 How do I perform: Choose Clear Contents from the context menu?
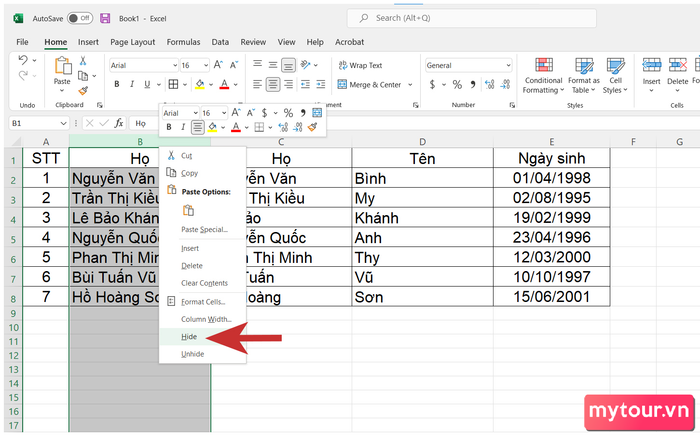202,283
